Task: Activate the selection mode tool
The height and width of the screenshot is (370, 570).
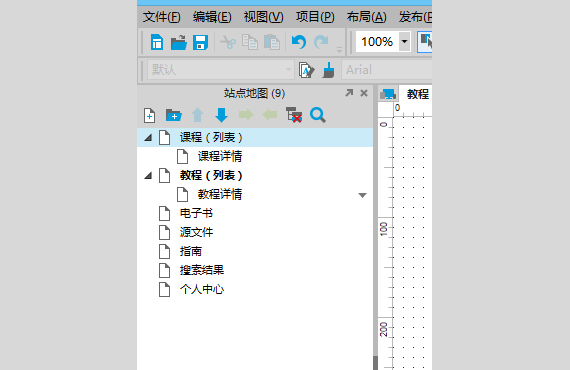Action: click(425, 42)
